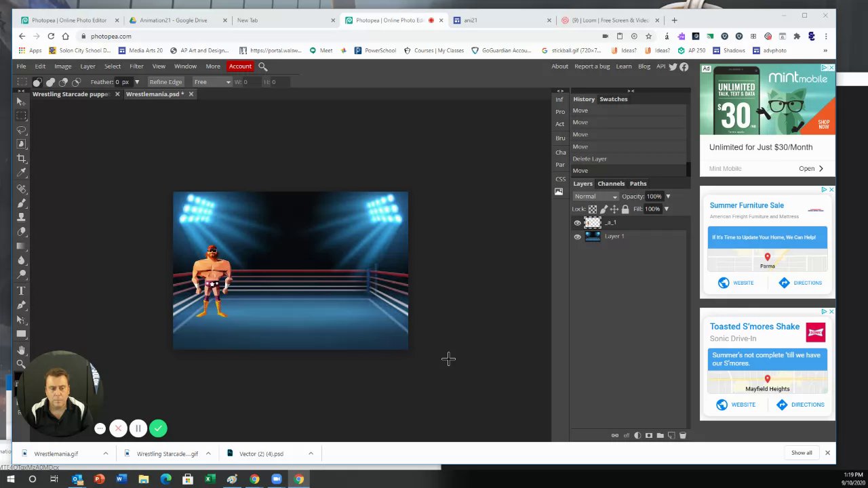Open the Feather value dropdown arrow
Viewport: 868px width, 488px height.
pos(136,82)
